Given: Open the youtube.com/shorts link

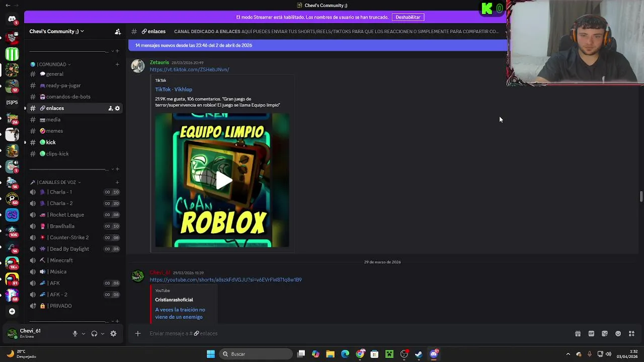Looking at the screenshot, I should pyautogui.click(x=225, y=280).
